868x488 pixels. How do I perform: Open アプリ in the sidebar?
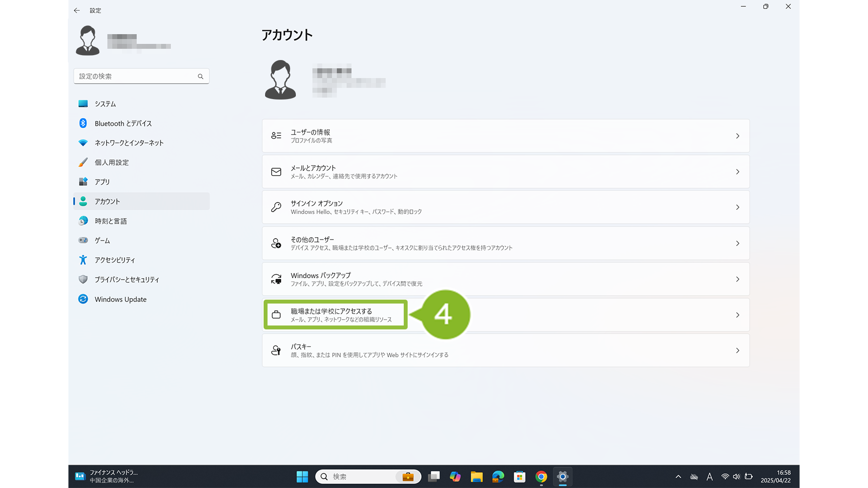[142, 182]
